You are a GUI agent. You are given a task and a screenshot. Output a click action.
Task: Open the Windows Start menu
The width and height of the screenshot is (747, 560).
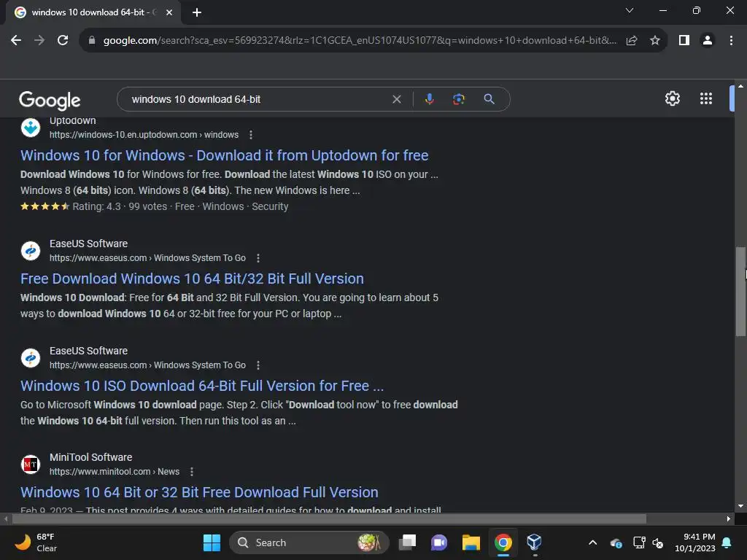[212, 542]
